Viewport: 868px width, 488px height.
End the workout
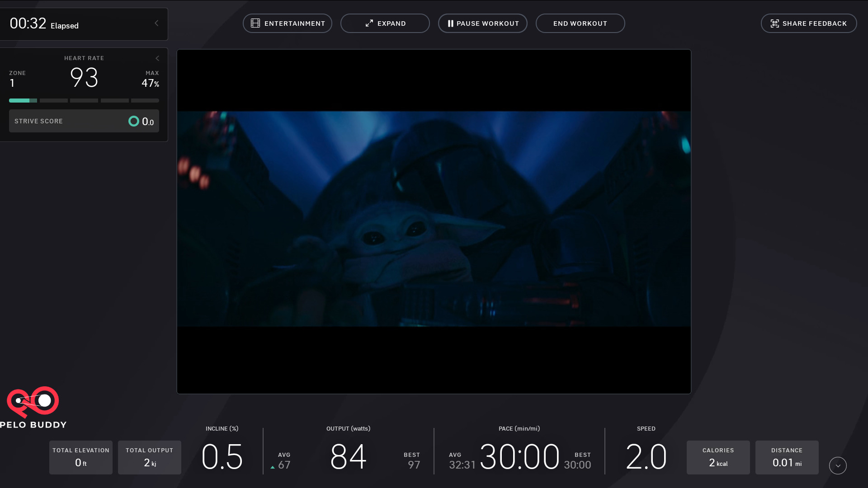pyautogui.click(x=580, y=23)
